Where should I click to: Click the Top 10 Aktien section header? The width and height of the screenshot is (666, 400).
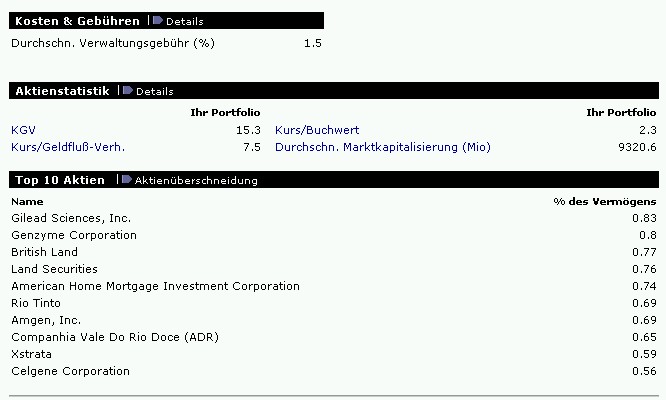(x=60, y=180)
